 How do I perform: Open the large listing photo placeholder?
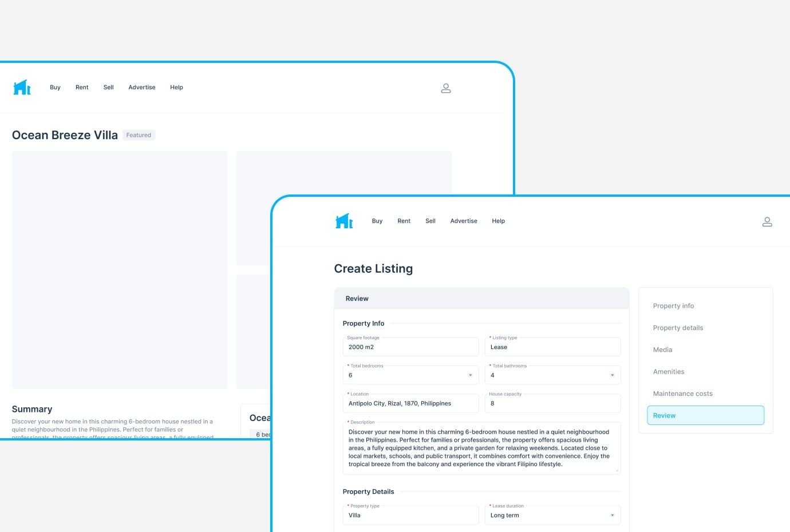120,270
